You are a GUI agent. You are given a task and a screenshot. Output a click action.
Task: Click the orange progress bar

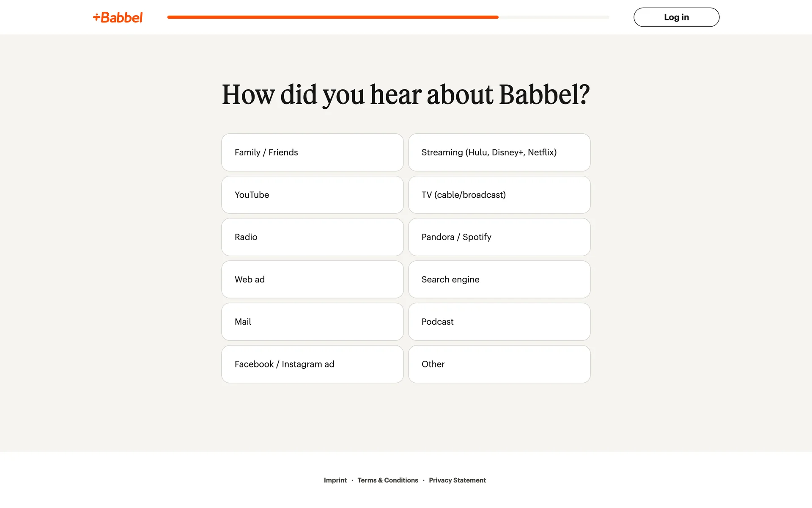[332, 17]
